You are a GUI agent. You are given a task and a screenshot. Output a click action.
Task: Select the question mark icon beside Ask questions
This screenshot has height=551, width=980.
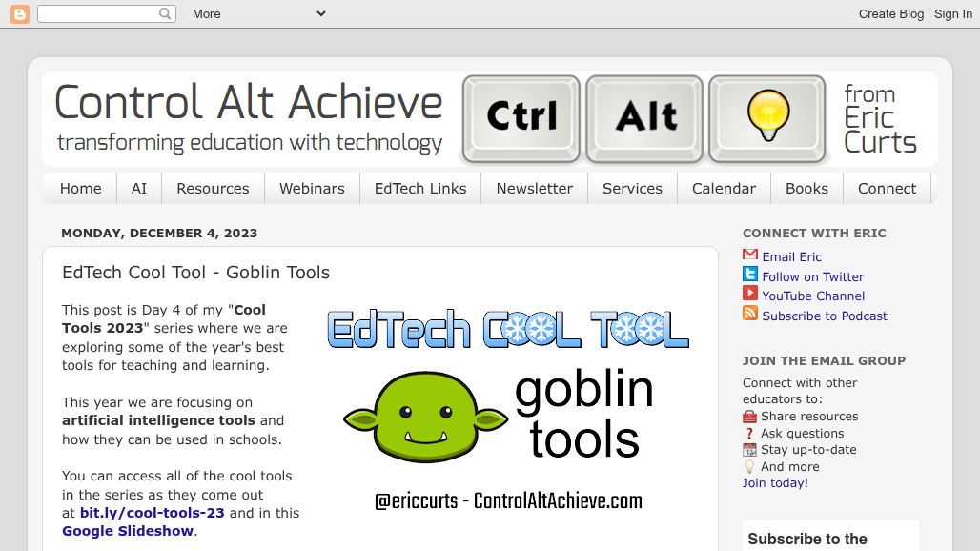coord(749,433)
